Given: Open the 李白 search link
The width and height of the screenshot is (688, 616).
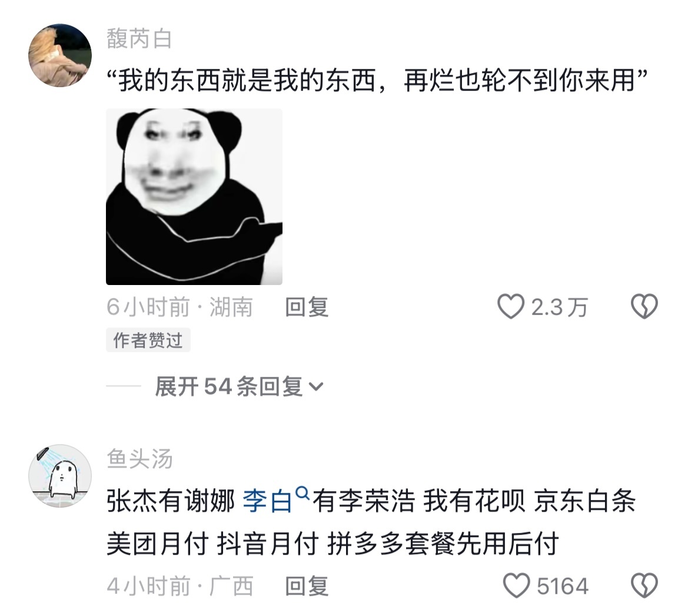Looking at the screenshot, I should (x=268, y=501).
